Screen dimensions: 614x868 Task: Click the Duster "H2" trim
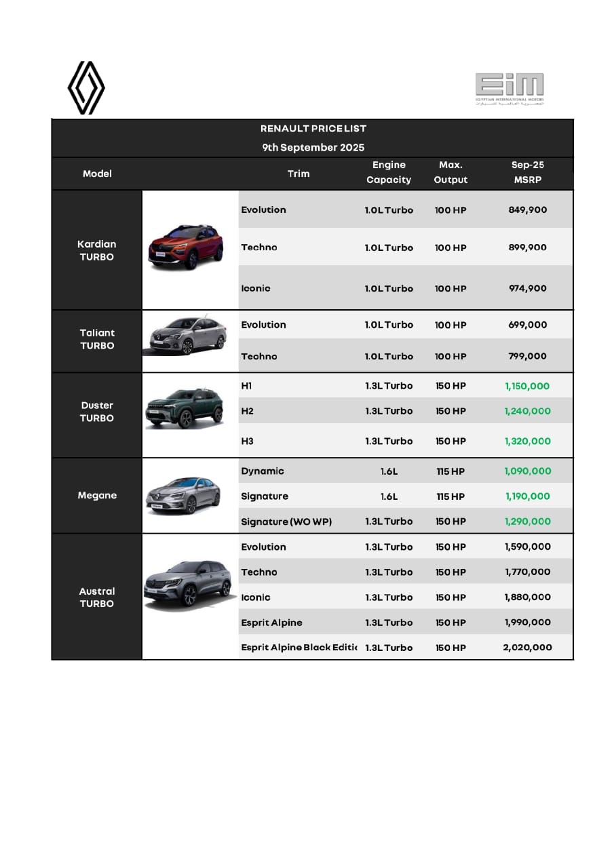pos(247,411)
